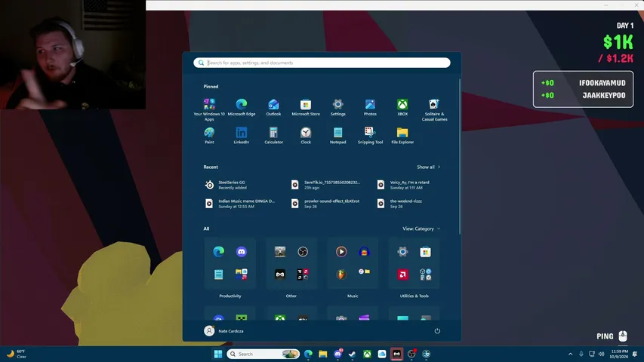Open OBS Studio icon in Other category
The width and height of the screenshot is (644, 362).
[303, 252]
